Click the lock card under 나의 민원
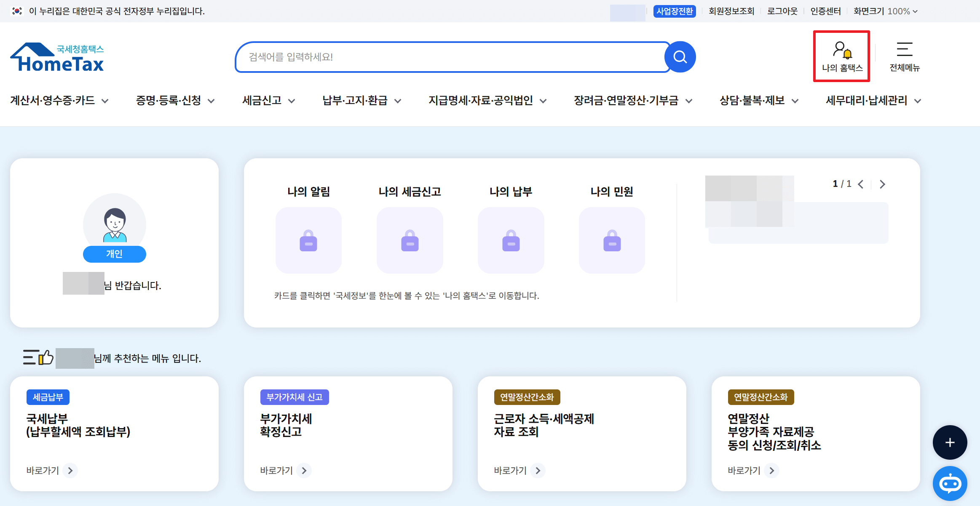 612,240
